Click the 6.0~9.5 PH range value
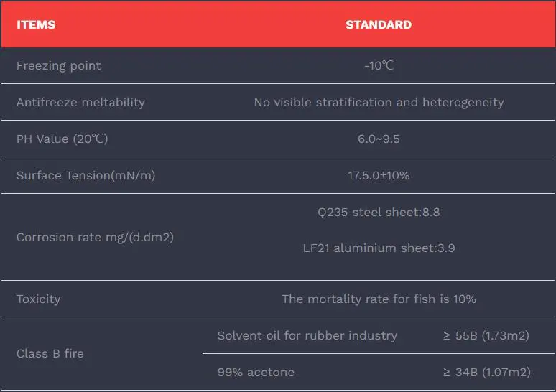The height and width of the screenshot is (392, 556). (x=379, y=139)
